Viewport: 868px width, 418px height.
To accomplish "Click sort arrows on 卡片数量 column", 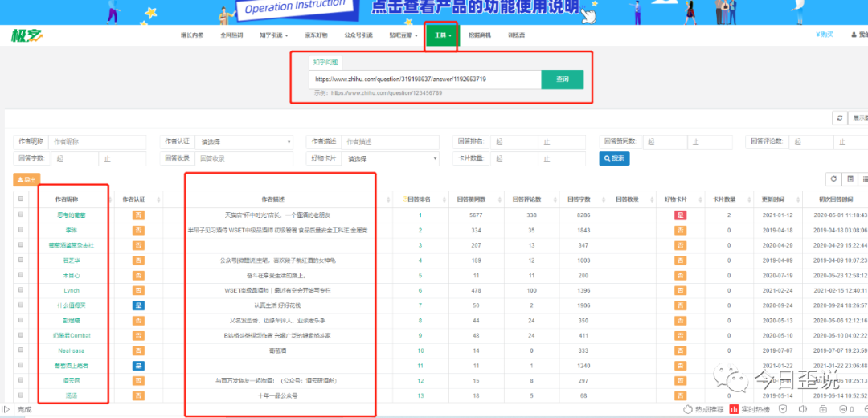I will pos(748,199).
